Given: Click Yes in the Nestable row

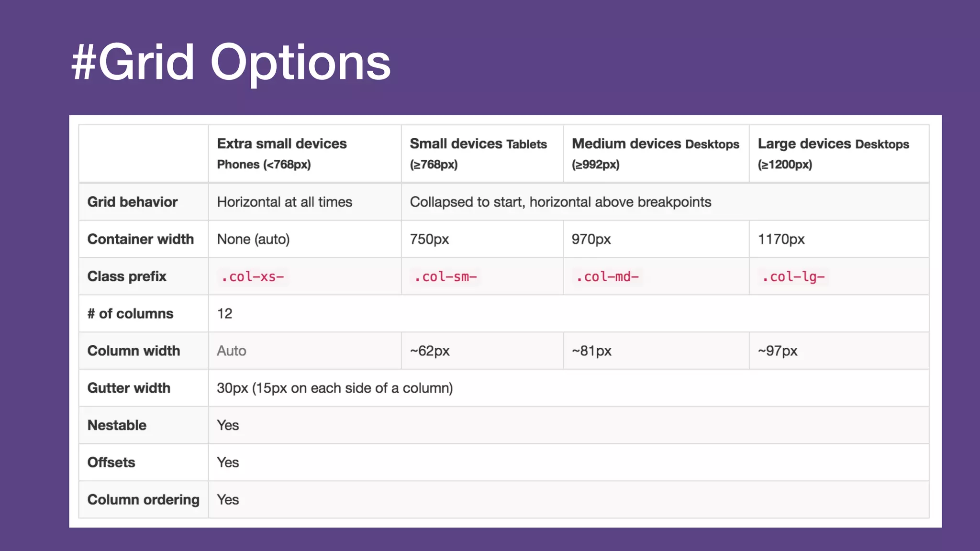Looking at the screenshot, I should coord(228,425).
